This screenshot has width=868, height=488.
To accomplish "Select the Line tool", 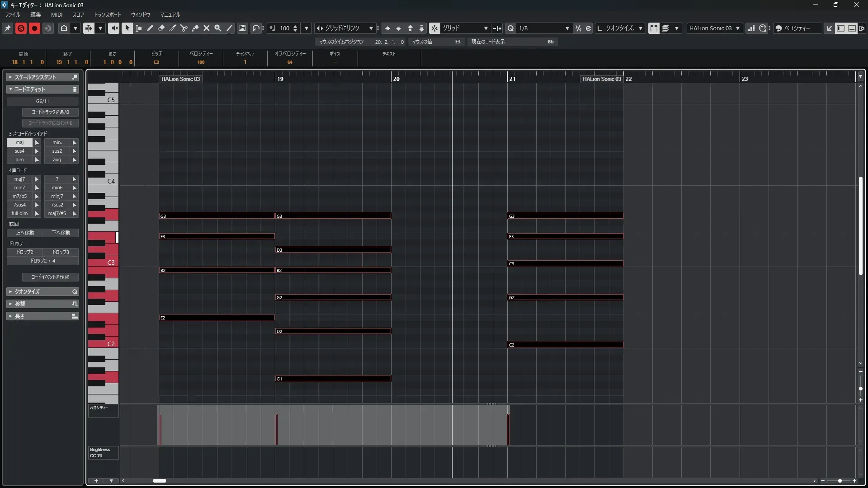I will 229,28.
